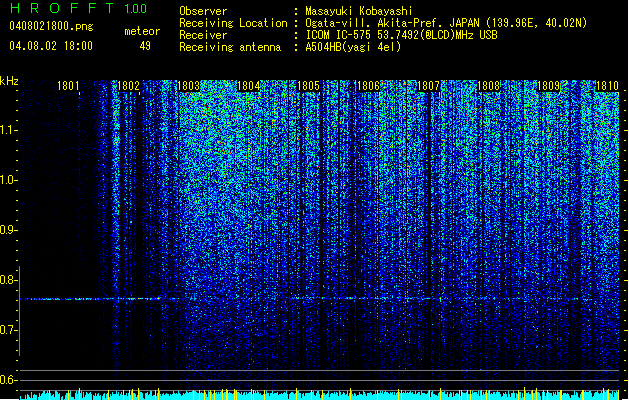This screenshot has width=629, height=400.
Task: Click the 1802 time marker
Action: (128, 86)
